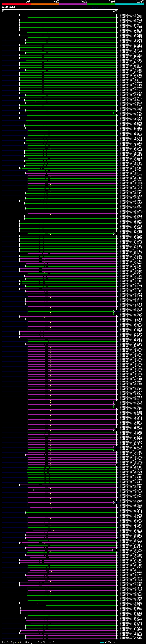The image size is (146, 644).
Task: Pick the entry UniRef100_C6TGA6
Action: pyautogui.click(x=131, y=77)
